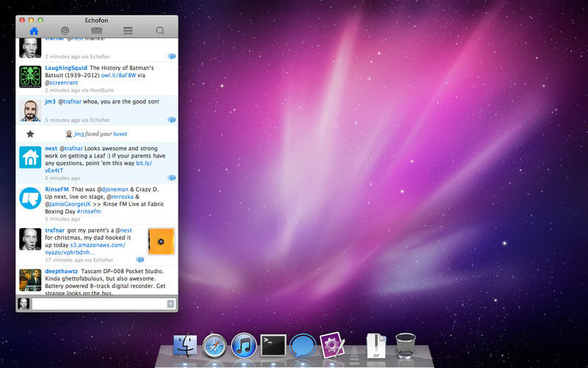This screenshot has height=368, width=588.
Task: Open conversation bubble on nest's tweet
Action: pos(172,178)
